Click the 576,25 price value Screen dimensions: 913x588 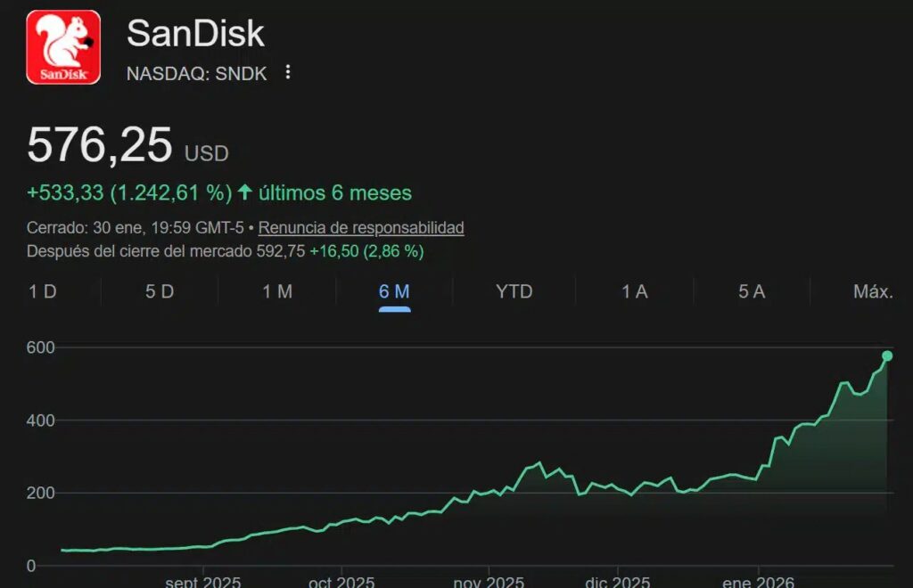click(x=100, y=145)
